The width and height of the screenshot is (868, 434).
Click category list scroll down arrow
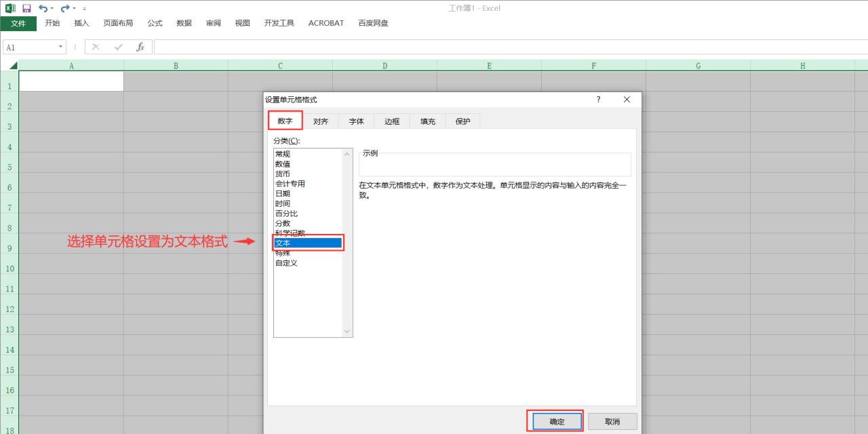coord(347,332)
